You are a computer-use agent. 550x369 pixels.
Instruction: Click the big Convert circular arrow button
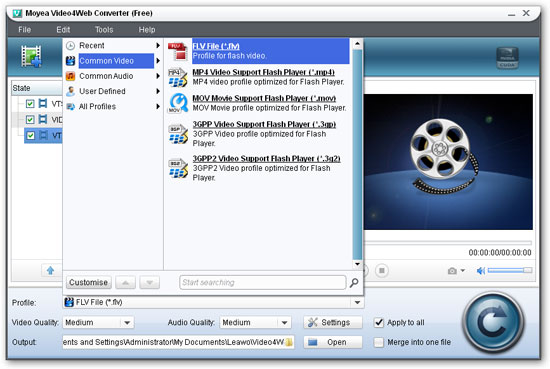pos(493,322)
